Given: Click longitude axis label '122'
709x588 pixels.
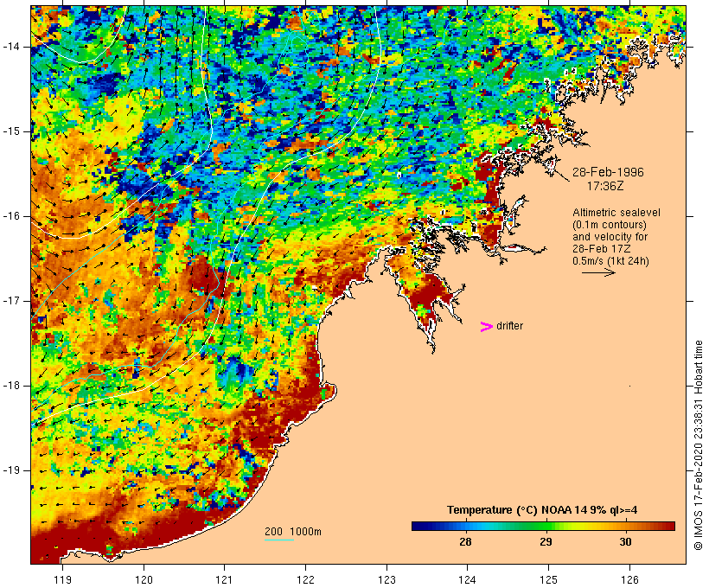Looking at the screenshot, I should [x=305, y=579].
